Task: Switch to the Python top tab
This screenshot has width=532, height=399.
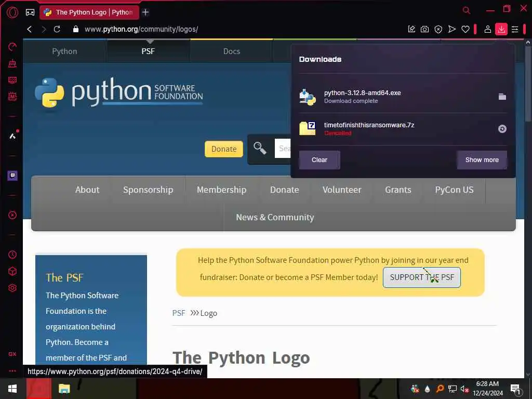Action: 64,51
